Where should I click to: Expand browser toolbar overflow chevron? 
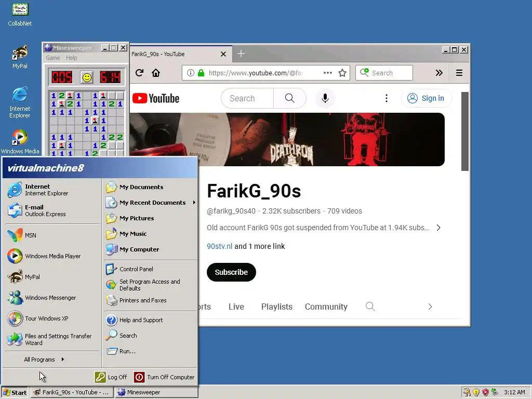[x=439, y=73]
